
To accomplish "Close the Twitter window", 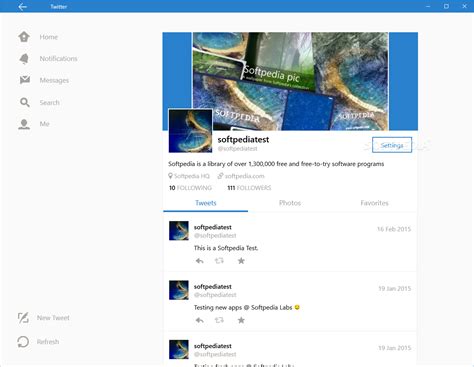I will (x=464, y=6).
